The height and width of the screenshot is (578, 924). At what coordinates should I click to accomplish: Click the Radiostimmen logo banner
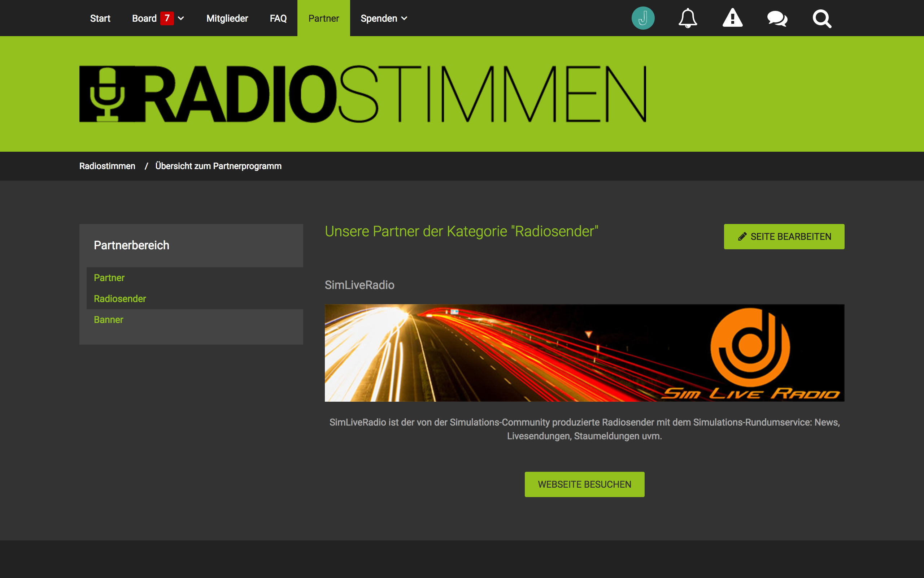click(x=363, y=94)
